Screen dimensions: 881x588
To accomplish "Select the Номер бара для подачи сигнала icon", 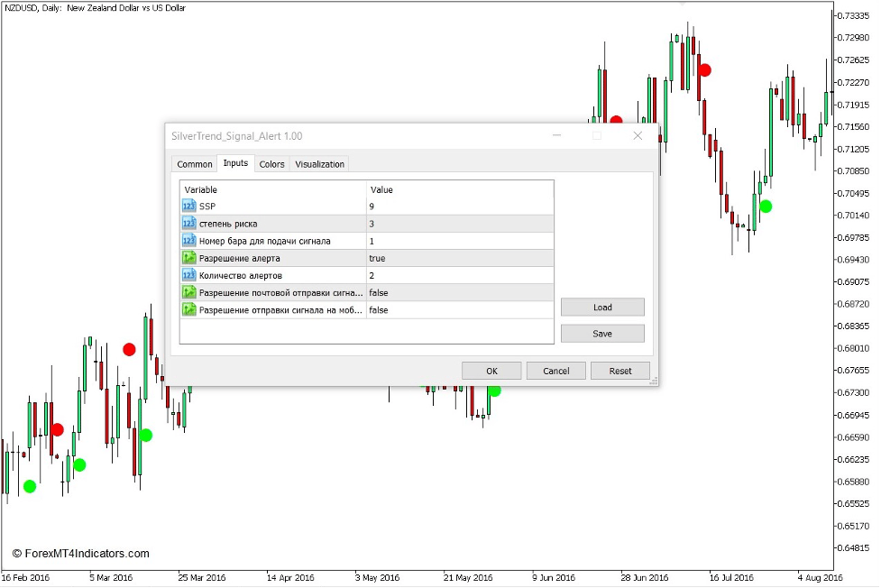I will click(189, 241).
